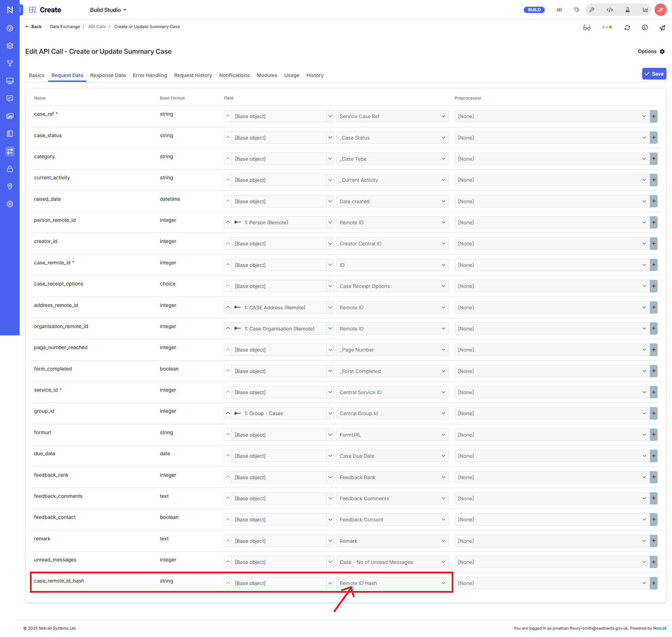Open the document pages icon in sidebar
672x637 pixels.
click(x=10, y=134)
